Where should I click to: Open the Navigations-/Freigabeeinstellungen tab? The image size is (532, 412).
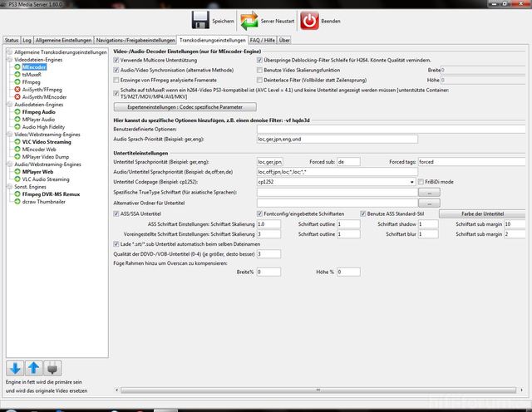click(x=135, y=40)
